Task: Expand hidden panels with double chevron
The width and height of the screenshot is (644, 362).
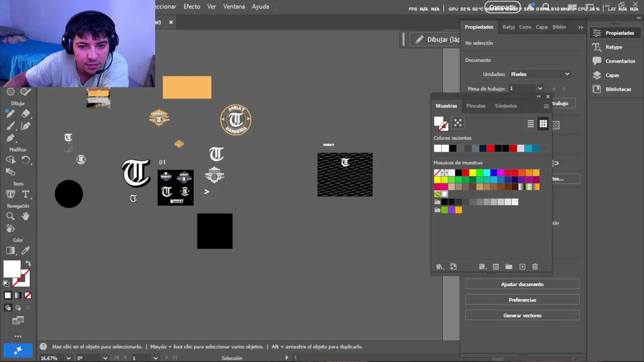Action: click(581, 27)
